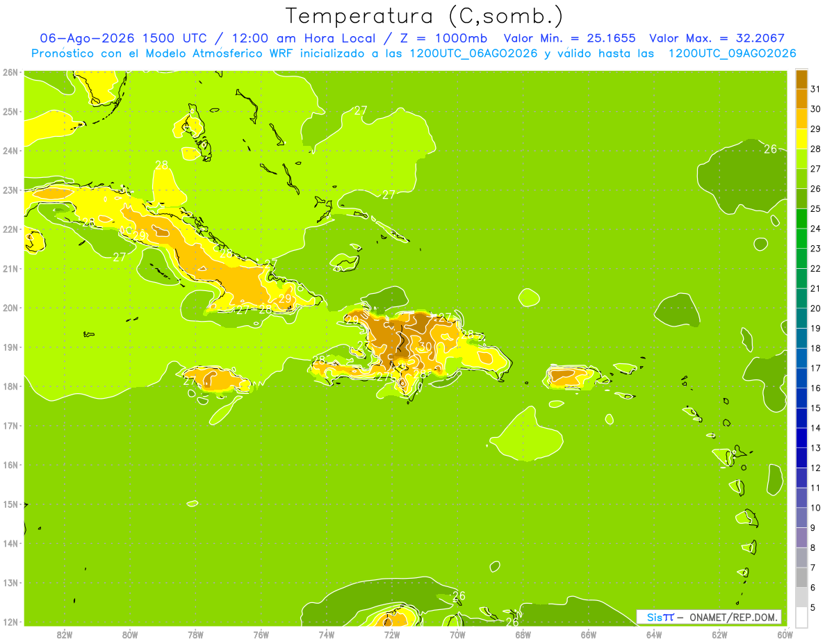
Task: Click the latitude label "26N"
Action: pos(10,72)
